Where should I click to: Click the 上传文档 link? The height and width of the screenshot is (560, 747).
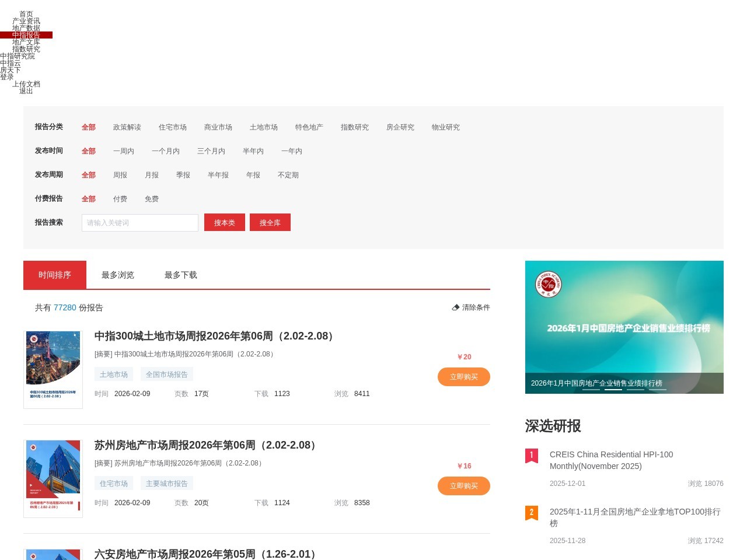click(26, 84)
